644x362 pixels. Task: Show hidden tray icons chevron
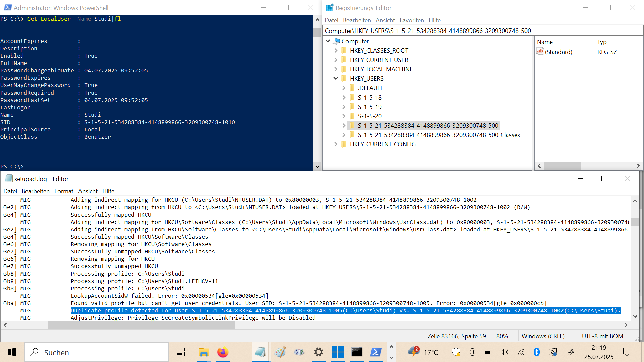pyautogui.click(x=391, y=347)
